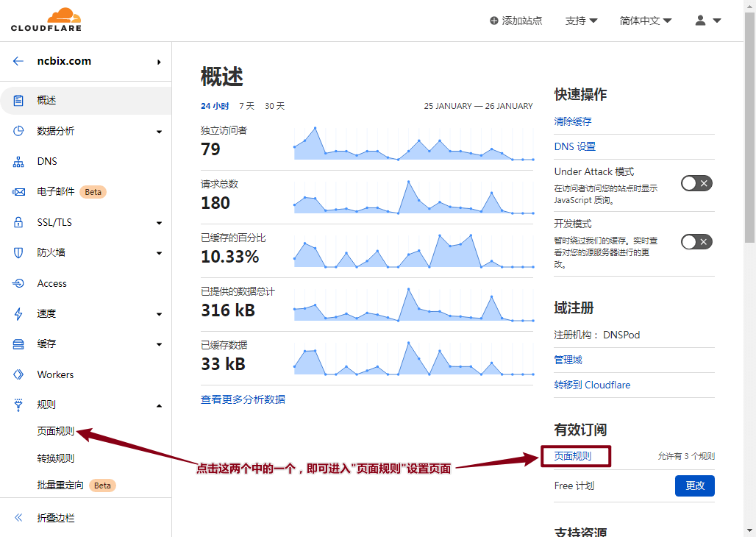
Task: Click the 请求总数 sparkline chart
Action: pos(414,197)
